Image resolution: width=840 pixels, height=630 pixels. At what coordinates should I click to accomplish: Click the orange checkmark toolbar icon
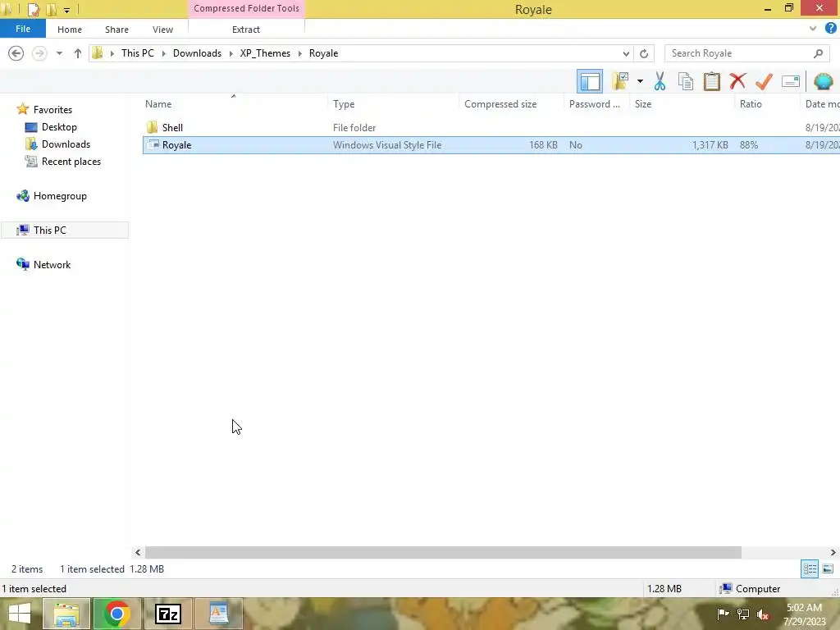(764, 81)
